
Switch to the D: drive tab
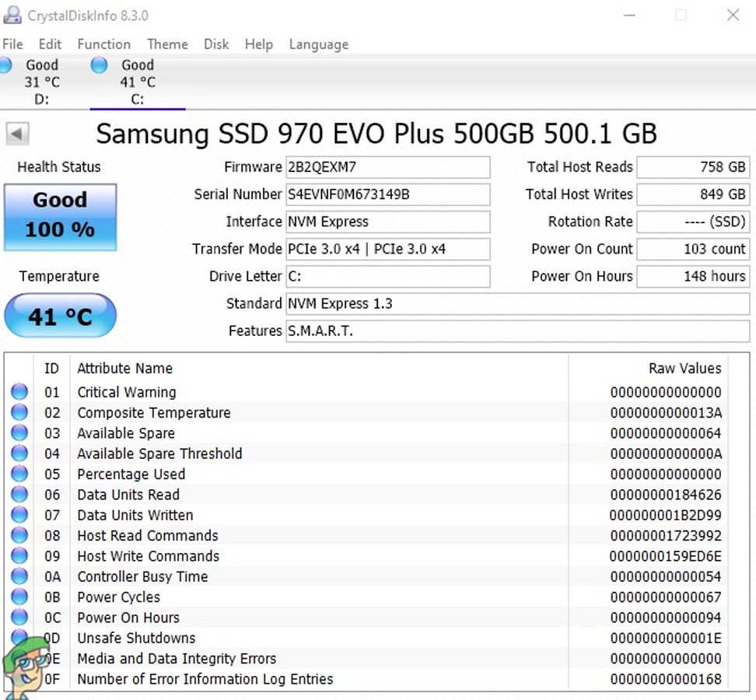click(41, 82)
